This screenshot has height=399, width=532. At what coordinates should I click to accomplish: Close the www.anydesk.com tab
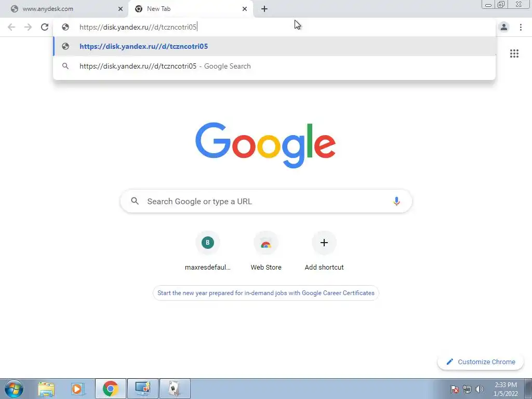(121, 9)
